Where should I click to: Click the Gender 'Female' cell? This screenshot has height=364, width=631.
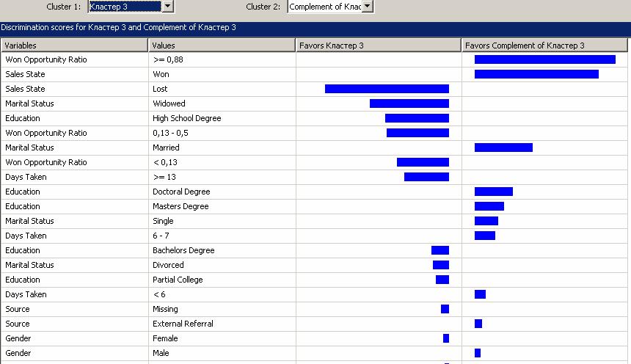222,338
